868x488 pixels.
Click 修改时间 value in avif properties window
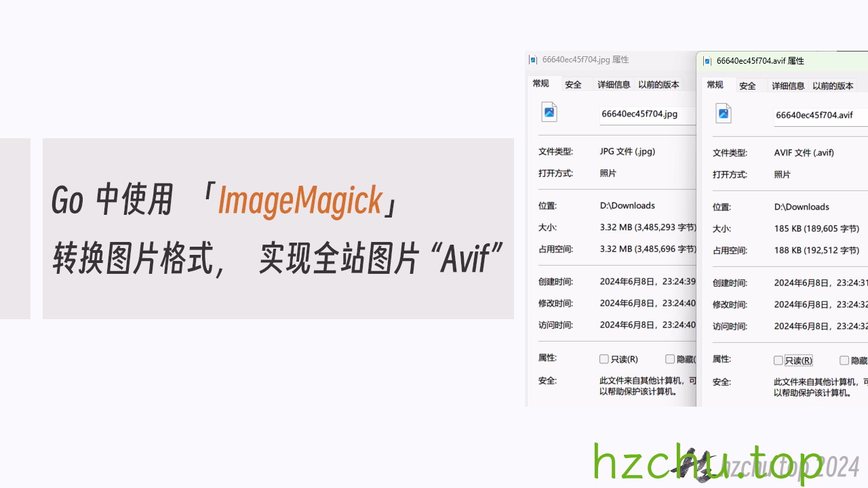click(x=821, y=305)
